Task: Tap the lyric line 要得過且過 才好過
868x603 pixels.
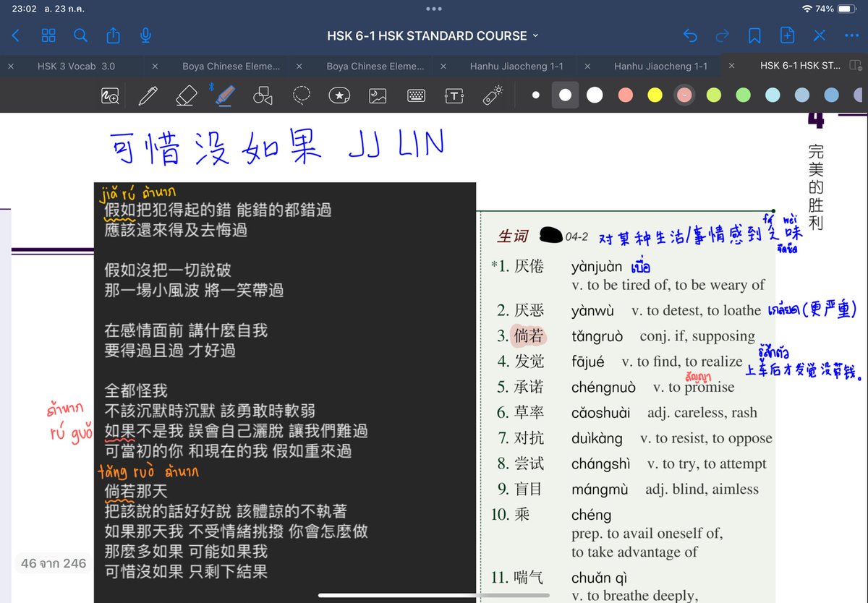Action: coord(169,351)
